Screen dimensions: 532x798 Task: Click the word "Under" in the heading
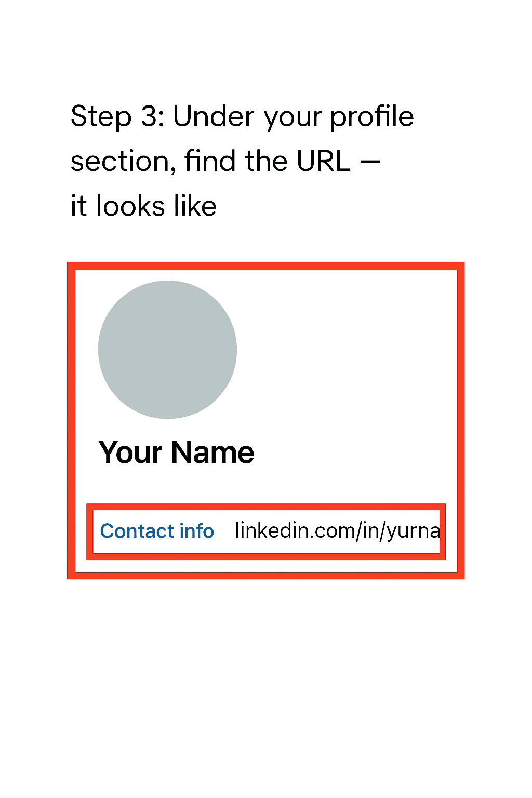coord(214,116)
